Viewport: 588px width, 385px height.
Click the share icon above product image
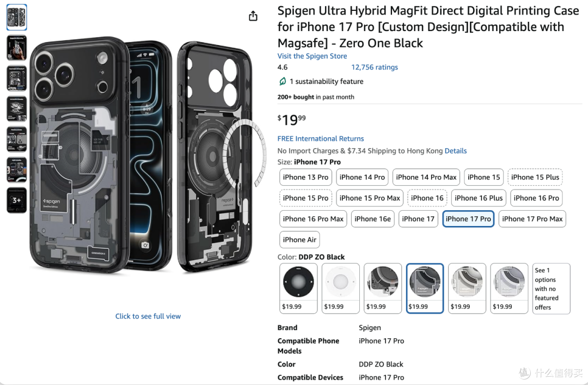253,16
